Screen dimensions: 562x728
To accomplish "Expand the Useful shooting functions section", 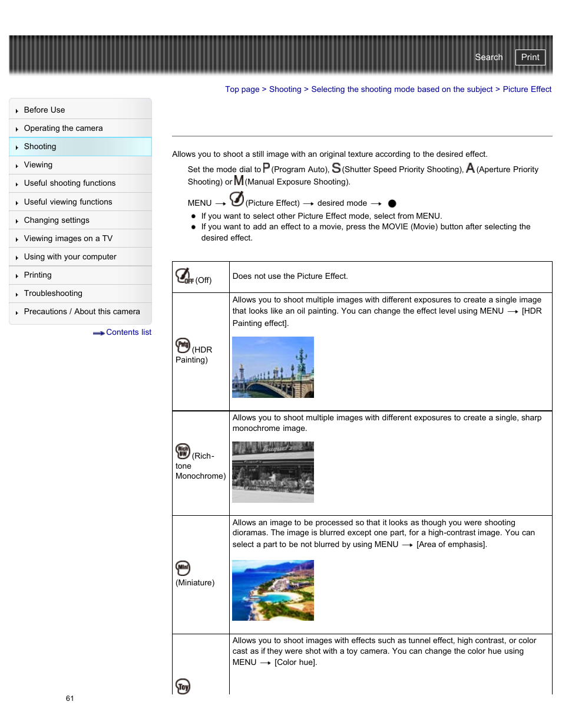I will point(70,183).
